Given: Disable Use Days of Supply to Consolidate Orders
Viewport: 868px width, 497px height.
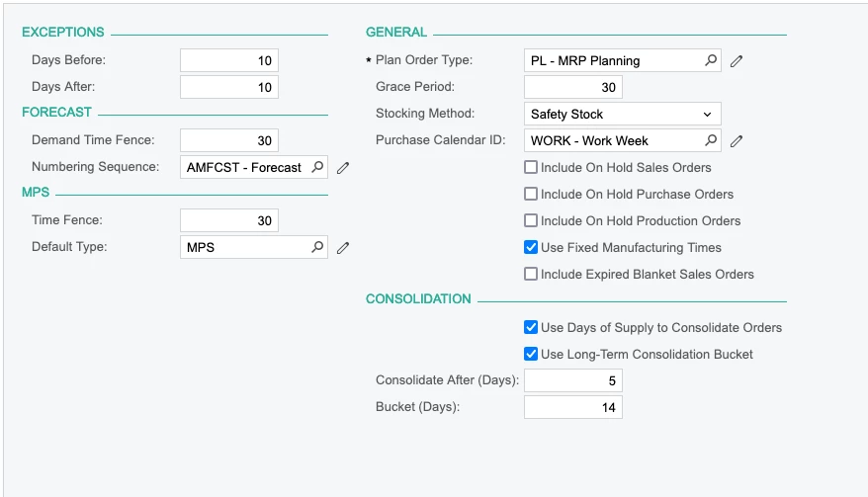Looking at the screenshot, I should [531, 328].
